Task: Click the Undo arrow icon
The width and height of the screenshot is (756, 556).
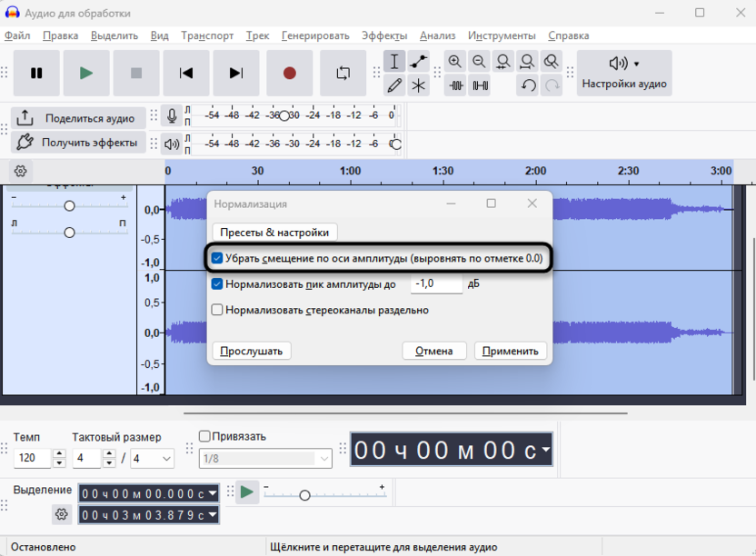Action: (x=528, y=85)
